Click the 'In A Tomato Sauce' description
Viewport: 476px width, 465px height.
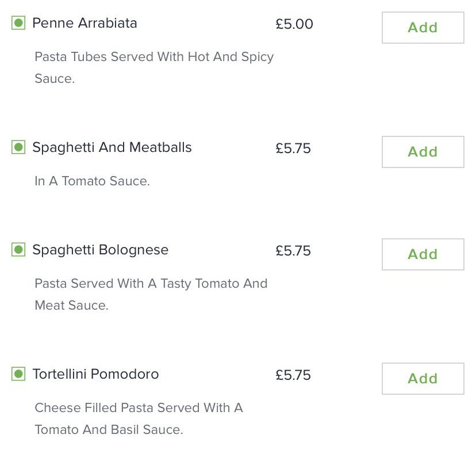[x=92, y=181]
